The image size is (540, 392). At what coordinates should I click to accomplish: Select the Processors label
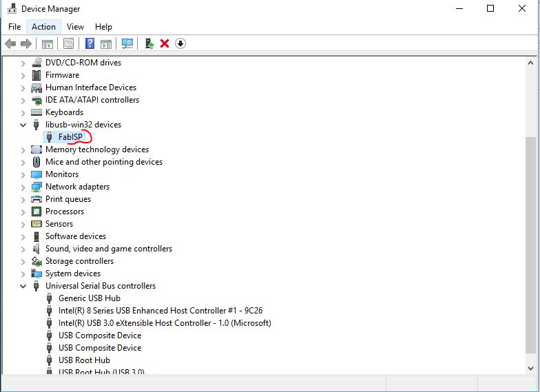[x=65, y=212]
